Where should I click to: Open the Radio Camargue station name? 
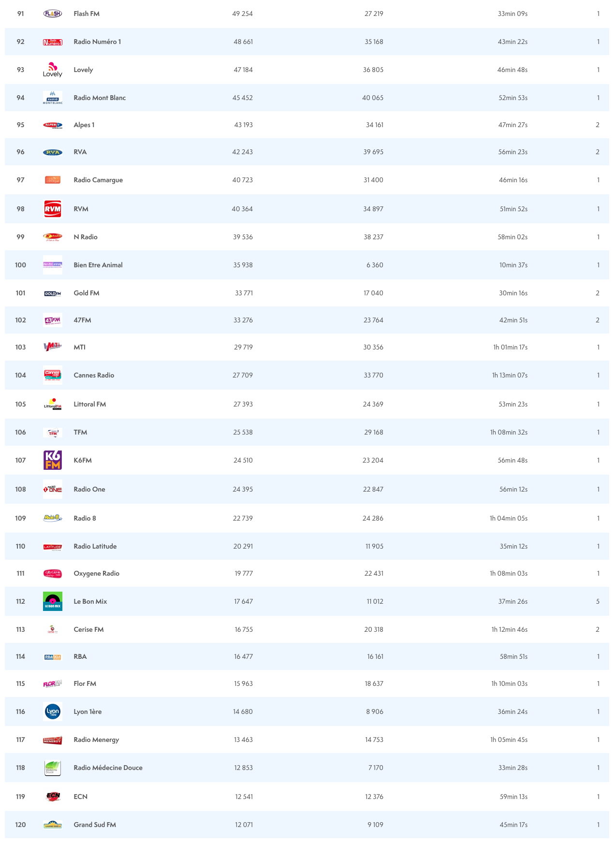[x=98, y=180]
